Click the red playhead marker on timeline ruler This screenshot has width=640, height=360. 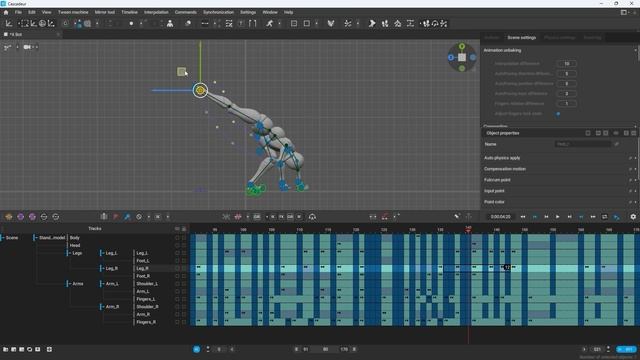[x=468, y=229]
